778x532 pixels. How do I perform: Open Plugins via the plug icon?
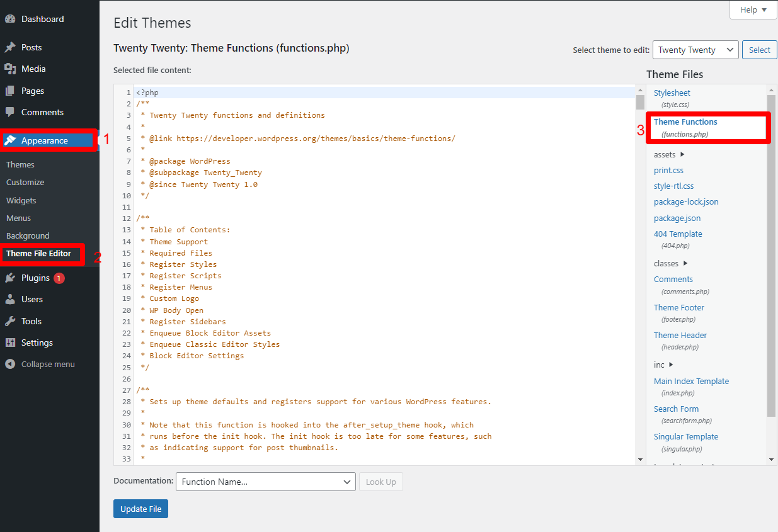pyautogui.click(x=11, y=277)
